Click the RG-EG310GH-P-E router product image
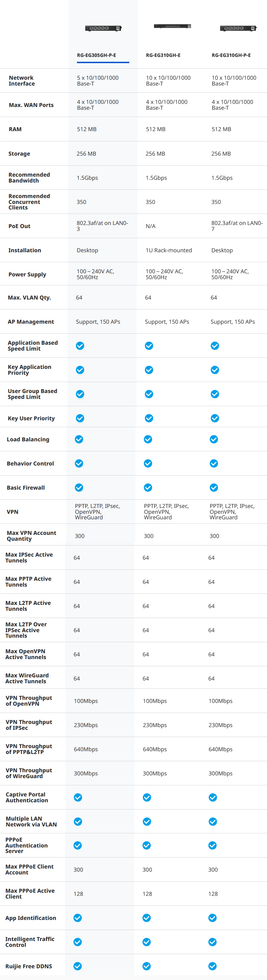 click(238, 28)
